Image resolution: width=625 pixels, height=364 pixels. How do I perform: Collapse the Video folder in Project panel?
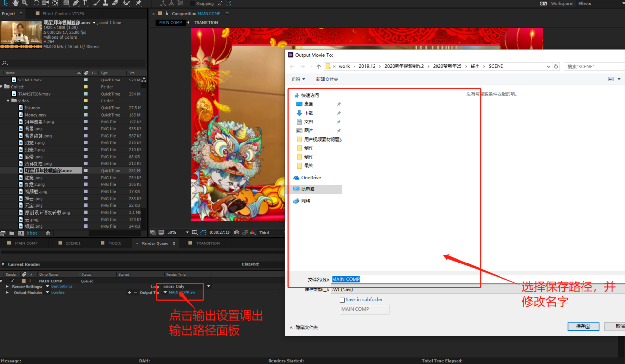coord(8,101)
